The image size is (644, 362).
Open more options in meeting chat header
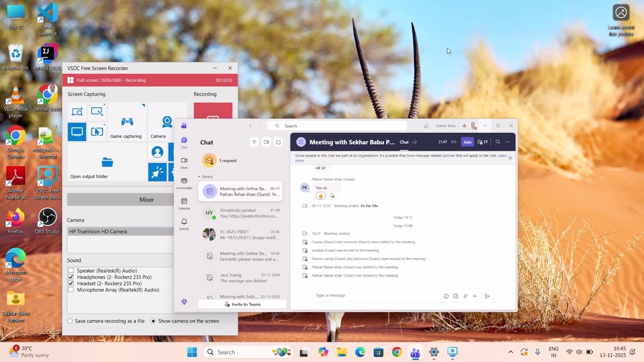pyautogui.click(x=507, y=142)
